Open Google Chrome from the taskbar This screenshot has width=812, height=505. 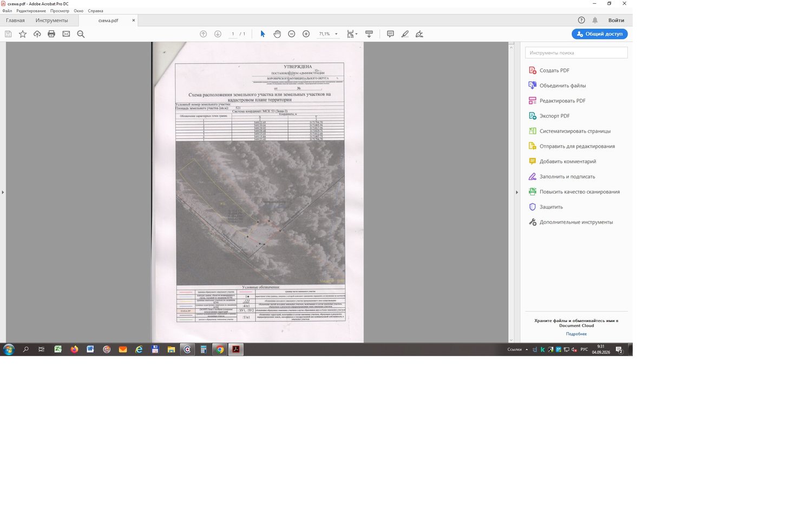(x=220, y=350)
